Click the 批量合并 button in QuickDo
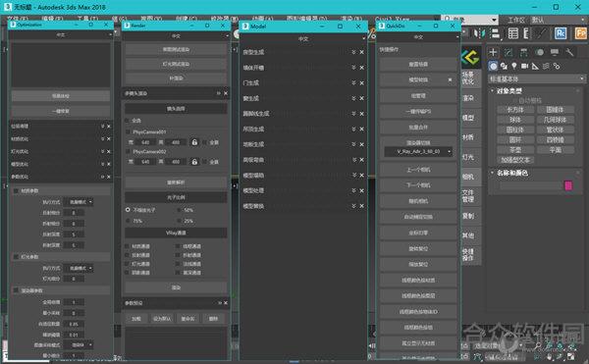 click(x=418, y=128)
